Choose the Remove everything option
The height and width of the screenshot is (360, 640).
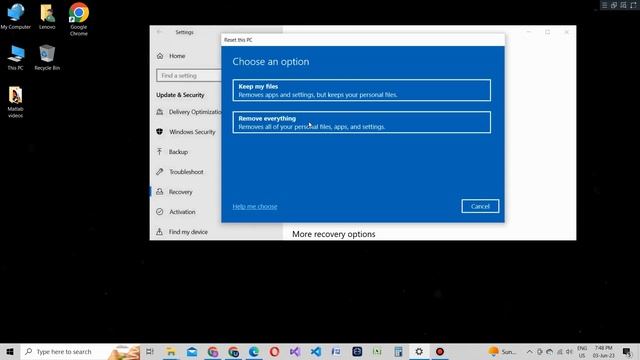pos(362,122)
